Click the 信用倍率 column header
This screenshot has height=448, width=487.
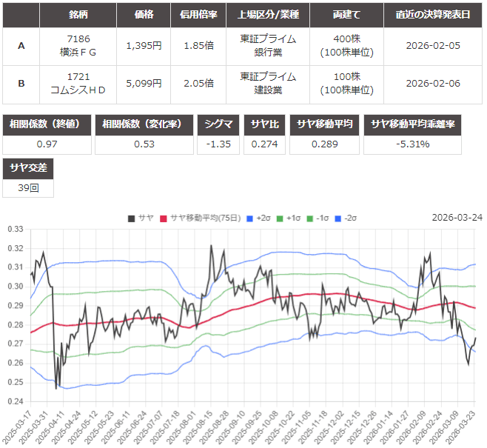tap(196, 15)
